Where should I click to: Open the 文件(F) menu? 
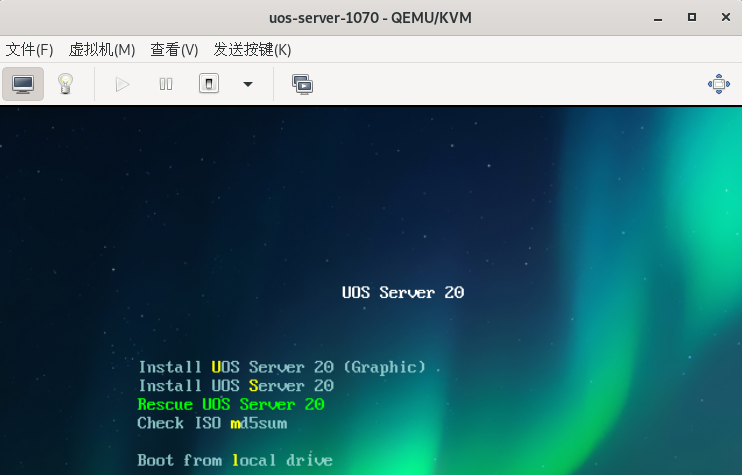[29, 49]
